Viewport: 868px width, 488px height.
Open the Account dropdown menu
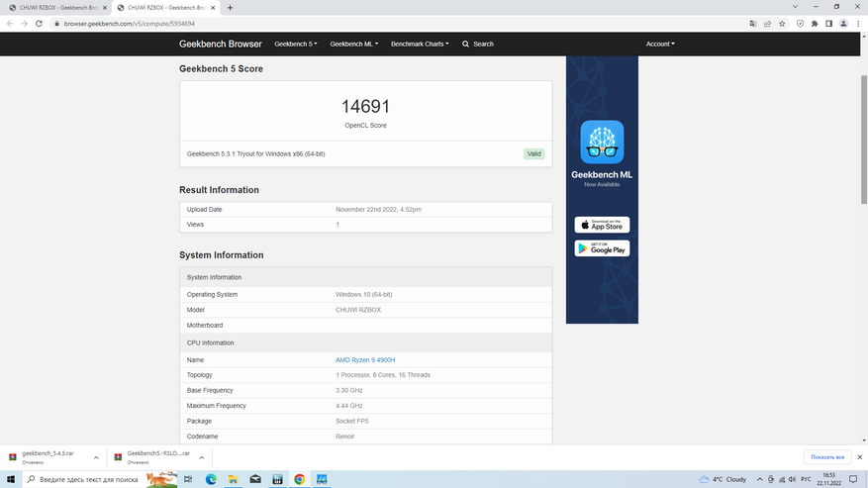pyautogui.click(x=660, y=44)
